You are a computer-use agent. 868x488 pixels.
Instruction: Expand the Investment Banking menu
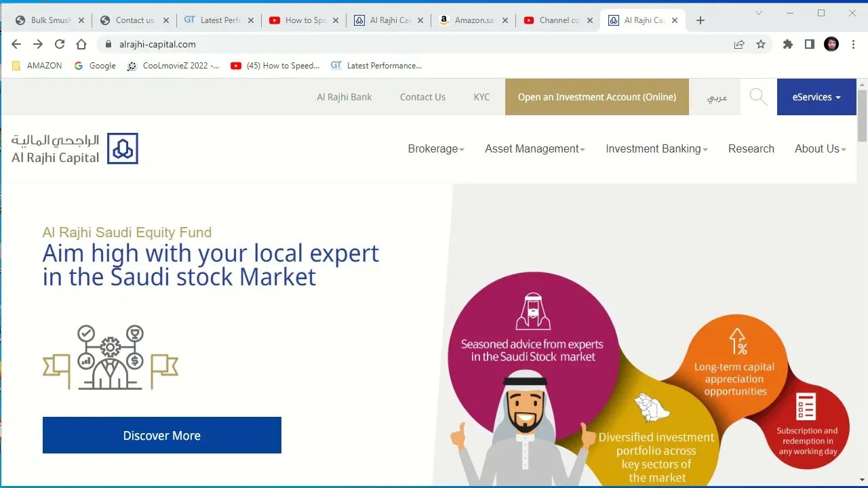click(x=656, y=148)
